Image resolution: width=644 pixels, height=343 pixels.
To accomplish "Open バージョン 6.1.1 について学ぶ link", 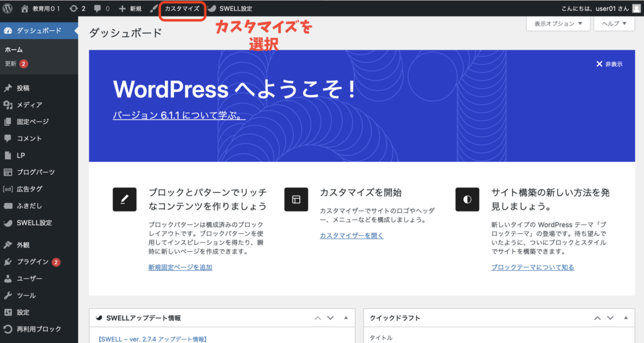I will (179, 115).
